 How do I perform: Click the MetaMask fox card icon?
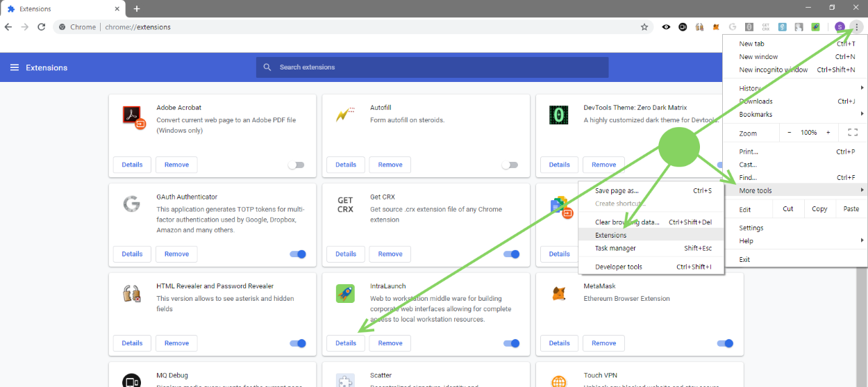tap(558, 293)
